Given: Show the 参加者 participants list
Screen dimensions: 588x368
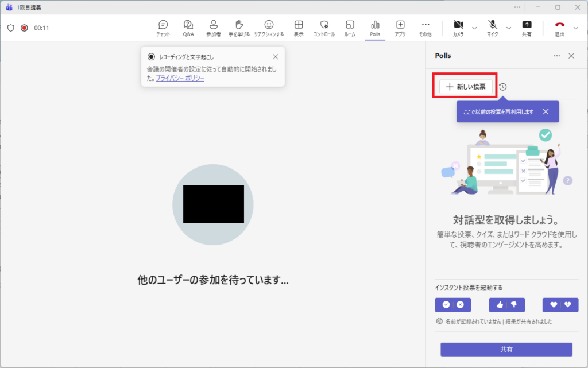Looking at the screenshot, I should [x=214, y=28].
